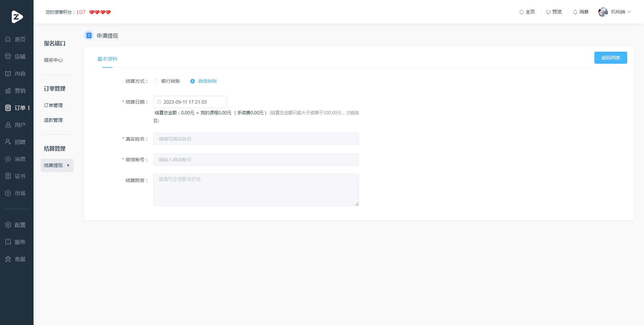Click the clock icon in date field
The height and width of the screenshot is (325, 644).
159,102
